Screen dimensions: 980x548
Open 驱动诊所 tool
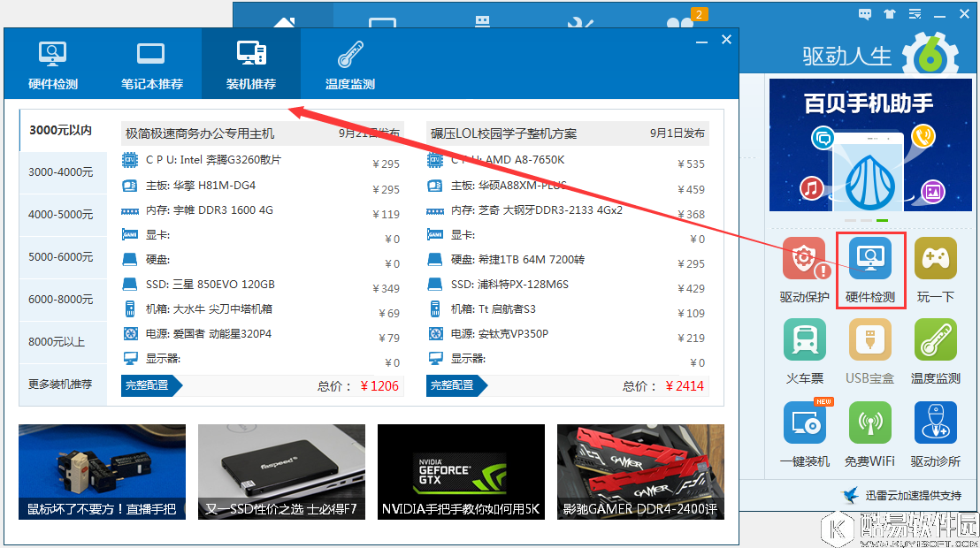point(935,422)
